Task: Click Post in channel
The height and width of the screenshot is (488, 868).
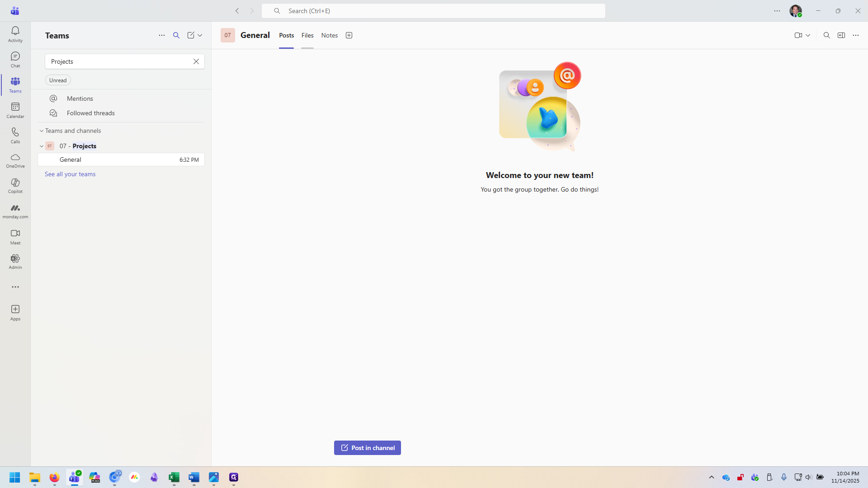Action: tap(367, 447)
